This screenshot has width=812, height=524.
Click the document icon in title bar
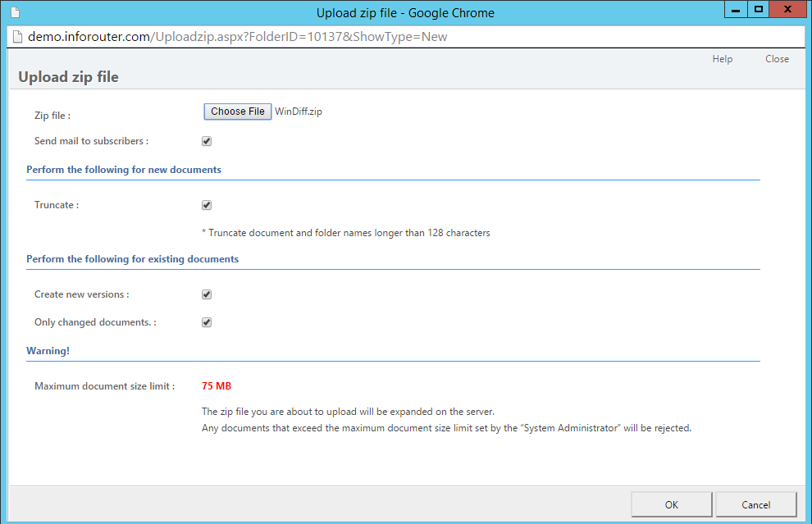coord(15,12)
